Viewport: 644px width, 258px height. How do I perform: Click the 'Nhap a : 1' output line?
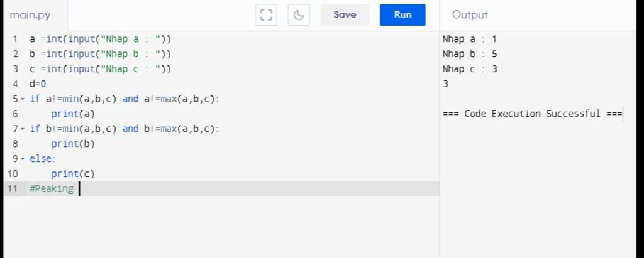click(470, 39)
